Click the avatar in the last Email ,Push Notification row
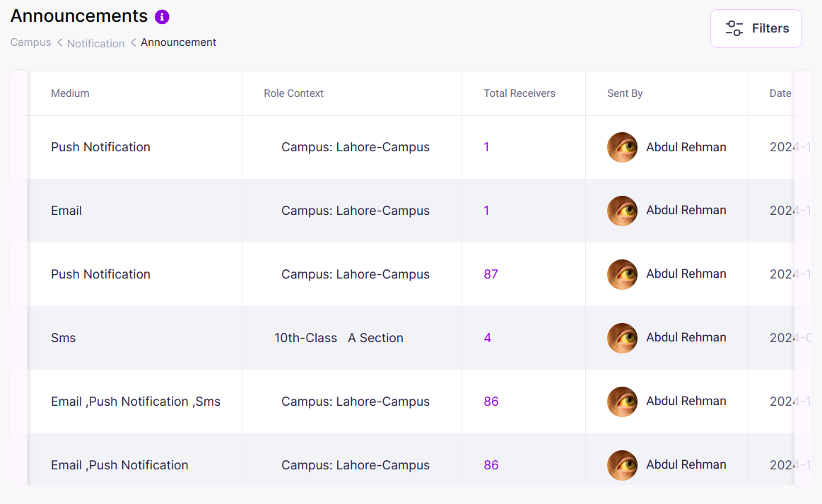Image resolution: width=822 pixels, height=504 pixels. click(622, 464)
